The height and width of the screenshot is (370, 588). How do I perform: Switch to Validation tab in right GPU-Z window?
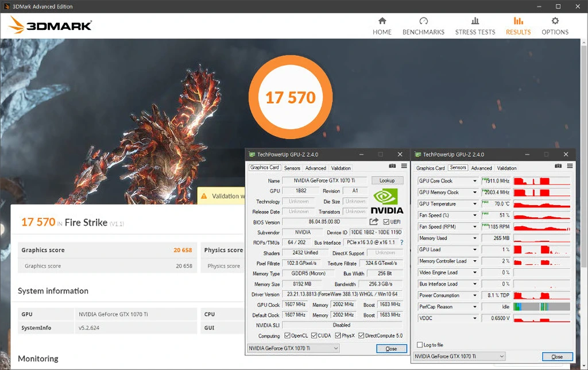(x=506, y=168)
